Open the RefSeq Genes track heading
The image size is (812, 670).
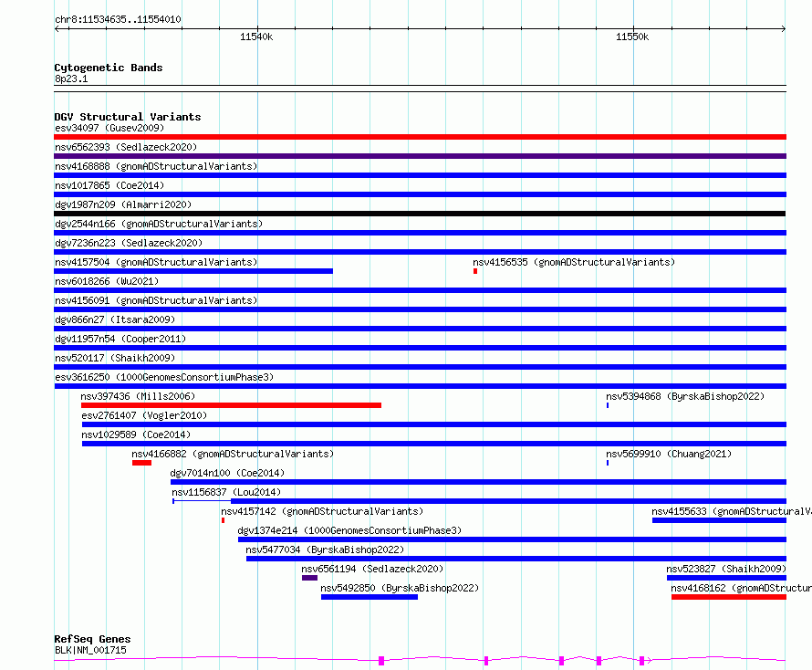[92, 639]
